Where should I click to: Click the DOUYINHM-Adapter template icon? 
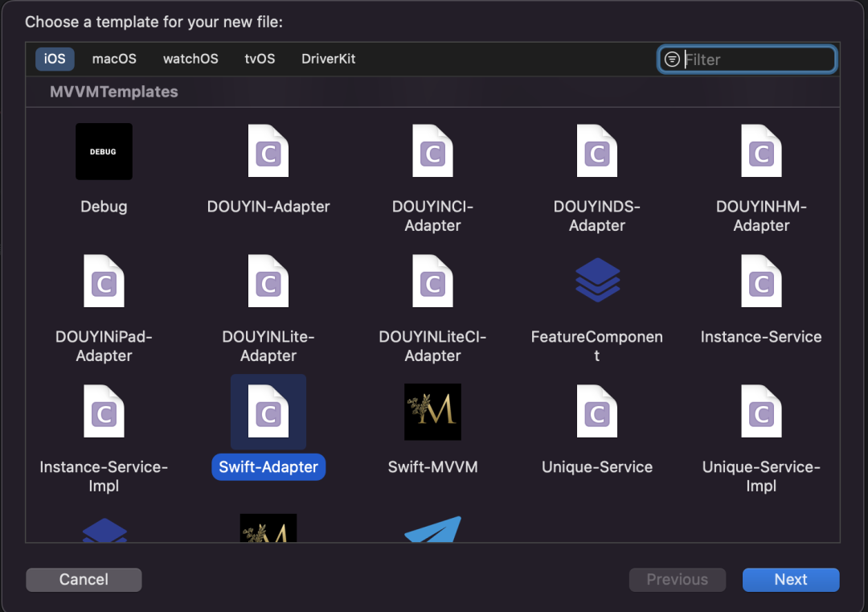coord(761,151)
